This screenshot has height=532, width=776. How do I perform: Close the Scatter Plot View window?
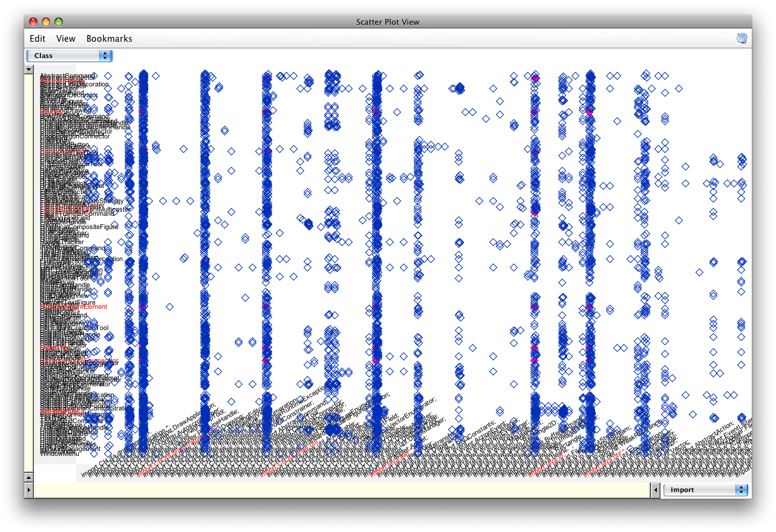[x=33, y=22]
